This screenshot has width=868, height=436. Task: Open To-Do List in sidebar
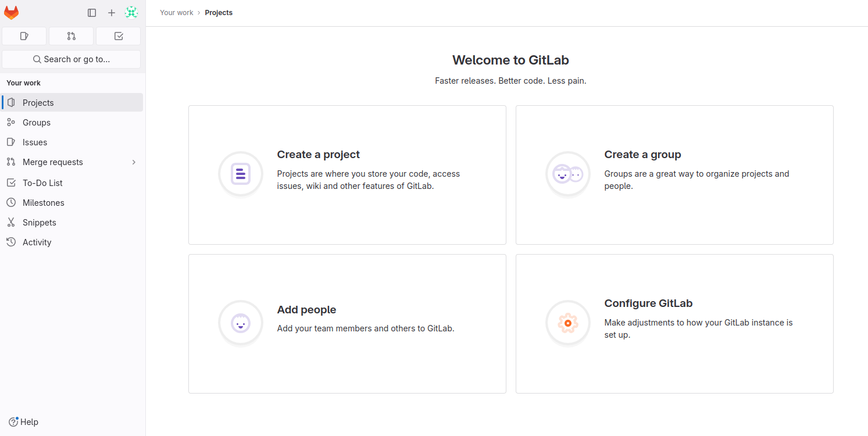tap(42, 183)
